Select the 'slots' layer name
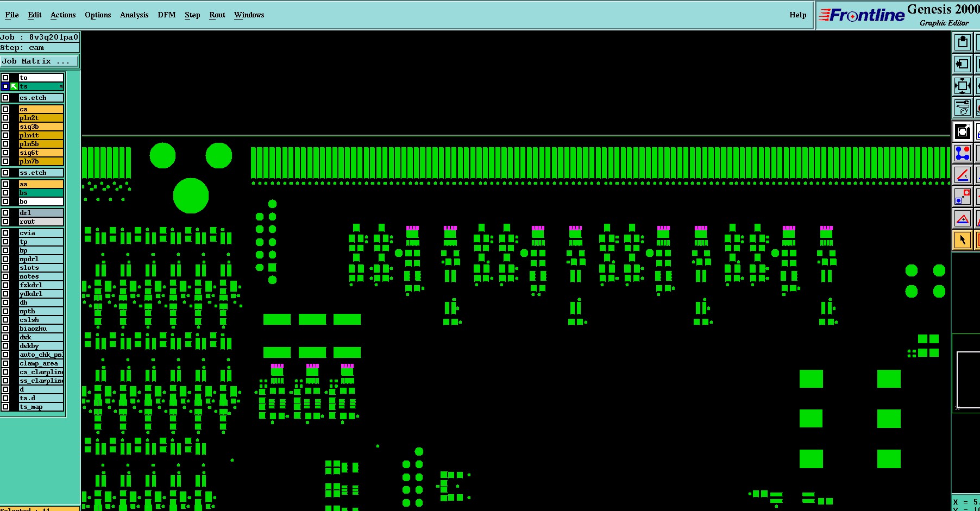The width and height of the screenshot is (980, 511). point(41,268)
